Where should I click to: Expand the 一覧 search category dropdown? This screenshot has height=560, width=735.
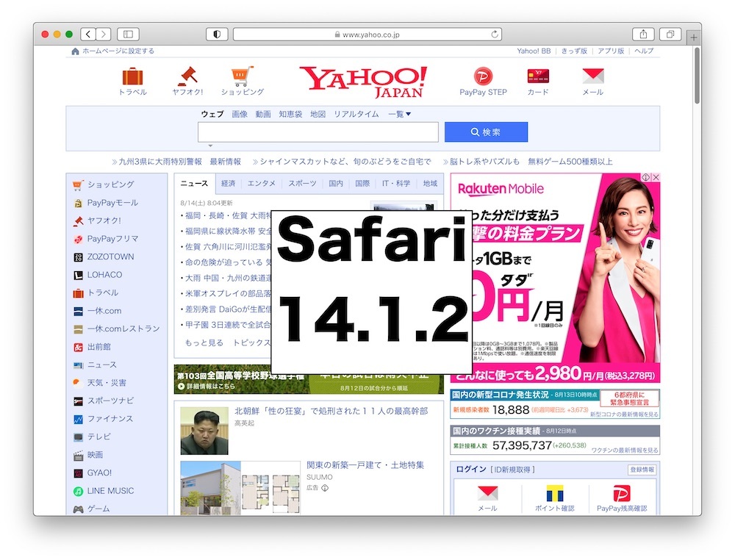click(399, 114)
